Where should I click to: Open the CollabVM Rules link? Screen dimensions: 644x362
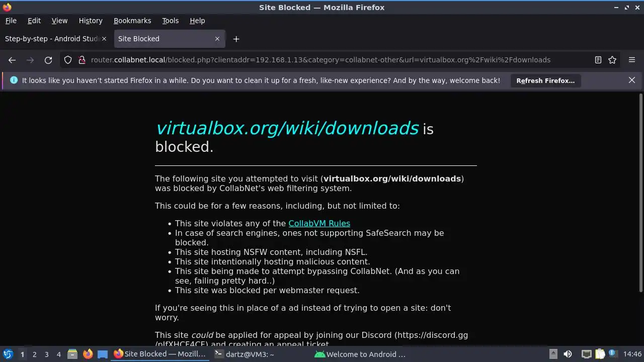click(319, 223)
